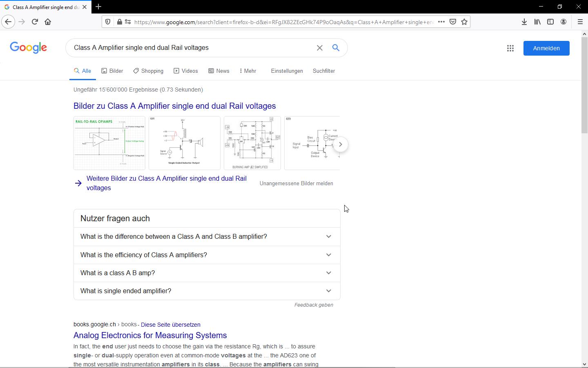The width and height of the screenshot is (588, 368).
Task: Open Weitere Bilder zu Class A Amplifier link
Action: (x=167, y=183)
